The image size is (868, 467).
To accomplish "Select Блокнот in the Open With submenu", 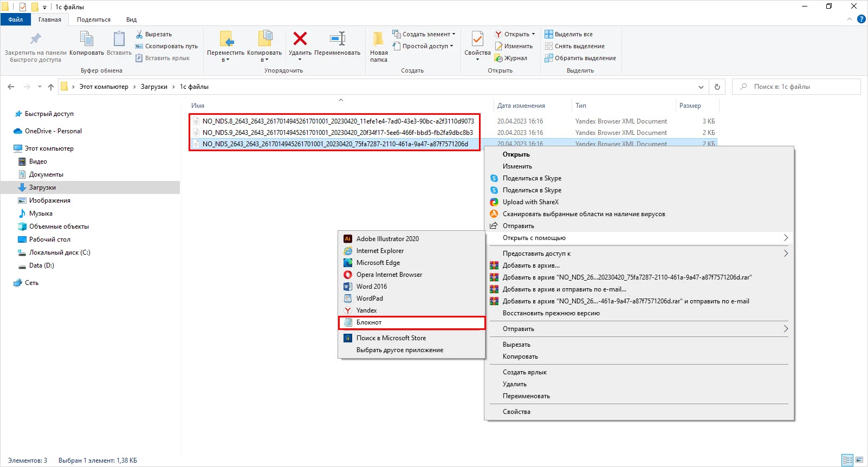I will [x=411, y=322].
